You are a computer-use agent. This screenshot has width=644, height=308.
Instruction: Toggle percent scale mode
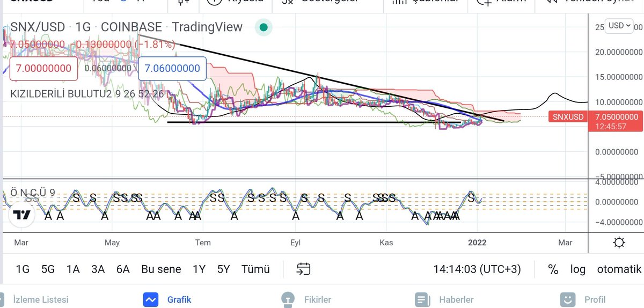click(553, 269)
